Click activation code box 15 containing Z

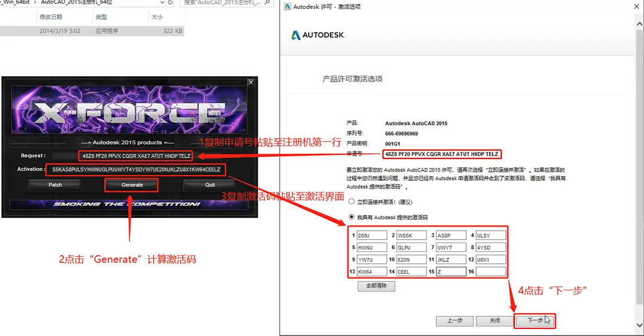coord(451,272)
